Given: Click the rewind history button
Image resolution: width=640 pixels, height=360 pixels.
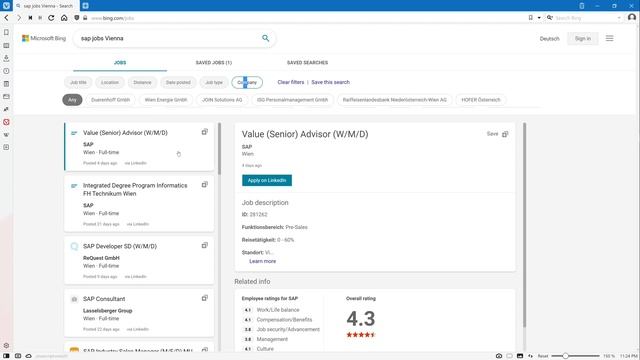Looking at the screenshot, I should click(30, 18).
